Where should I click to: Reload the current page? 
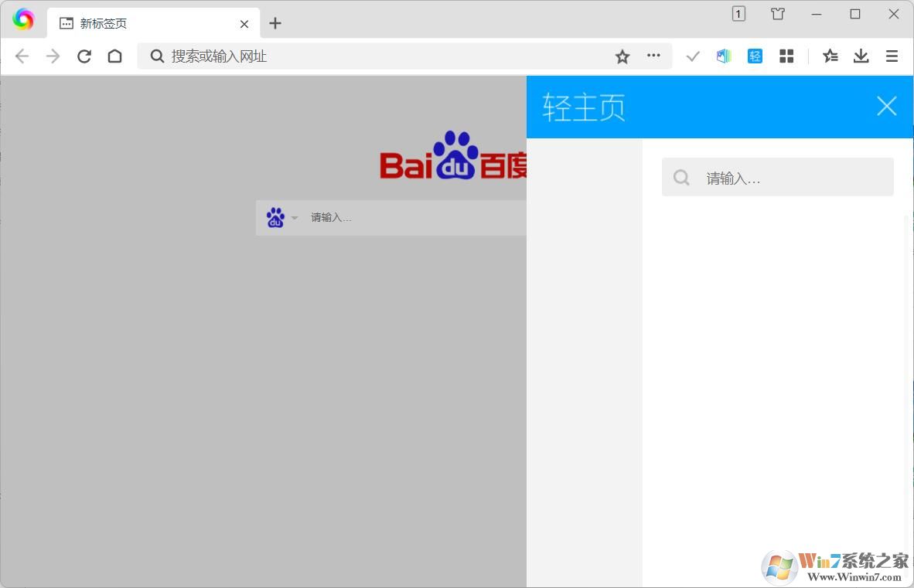84,56
